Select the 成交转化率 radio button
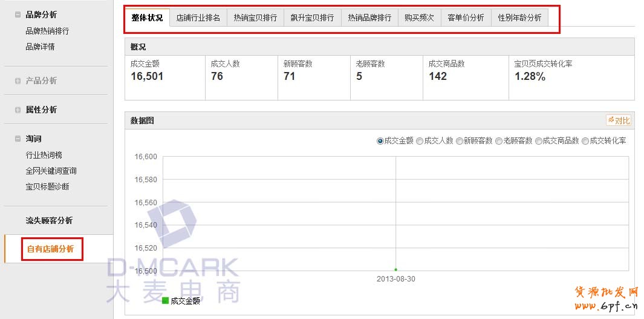644x319 pixels. pyautogui.click(x=585, y=141)
